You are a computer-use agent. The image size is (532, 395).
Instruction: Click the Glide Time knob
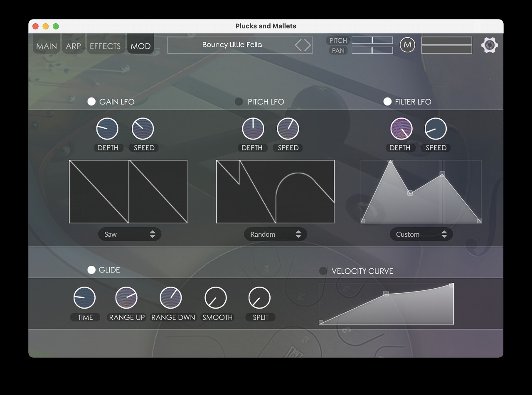[x=84, y=298]
